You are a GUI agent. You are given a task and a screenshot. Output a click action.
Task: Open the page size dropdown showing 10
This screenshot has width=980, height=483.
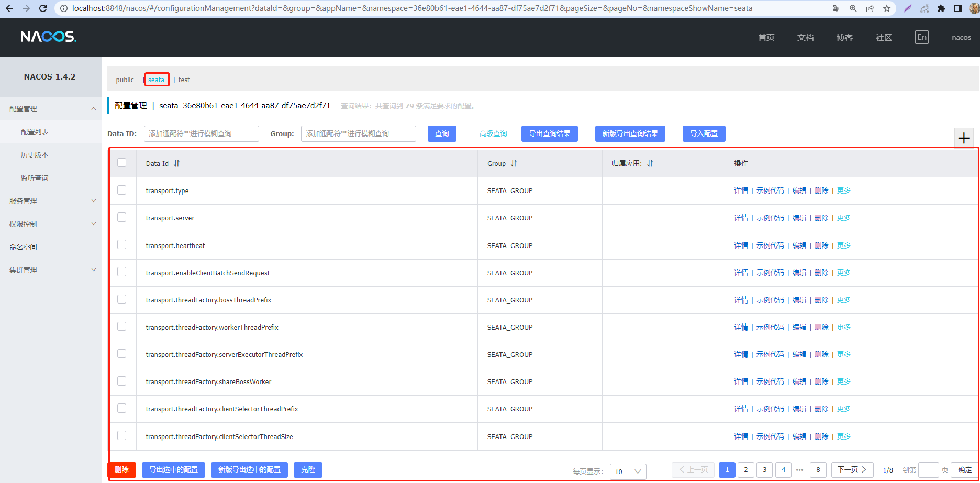pos(628,471)
